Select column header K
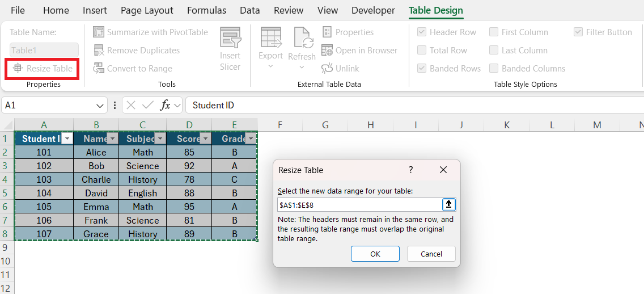 pyautogui.click(x=506, y=125)
